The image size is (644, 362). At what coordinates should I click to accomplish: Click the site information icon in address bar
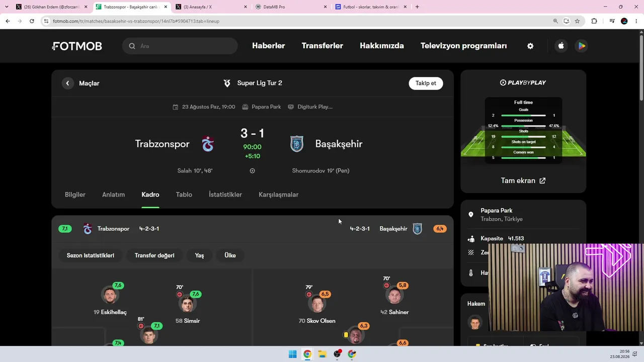click(x=46, y=21)
